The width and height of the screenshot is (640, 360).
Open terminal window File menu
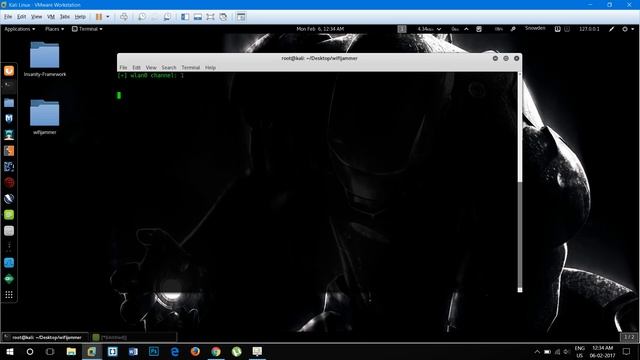pos(123,67)
